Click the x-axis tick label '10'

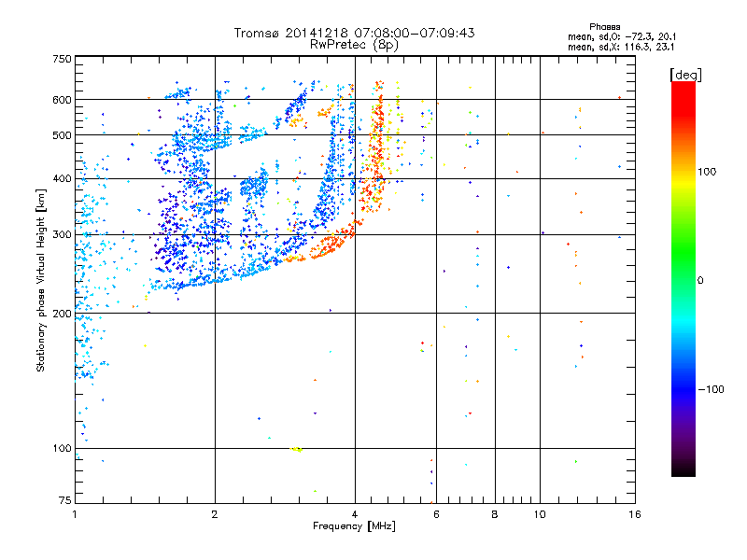540,514
